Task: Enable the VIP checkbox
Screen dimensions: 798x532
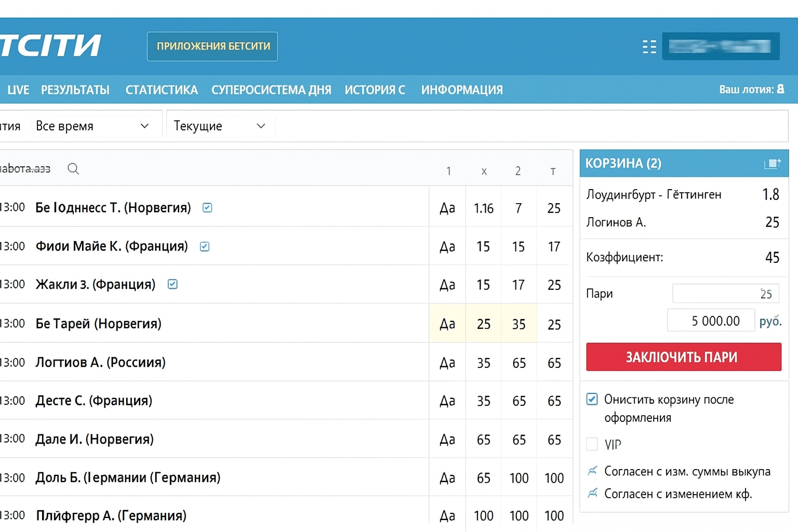Action: [x=592, y=444]
